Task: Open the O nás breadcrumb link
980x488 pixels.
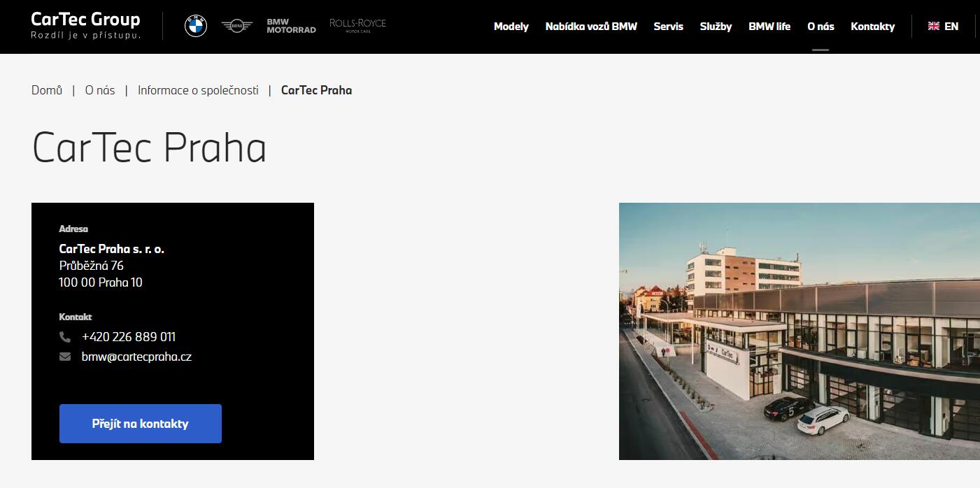Action: click(100, 90)
